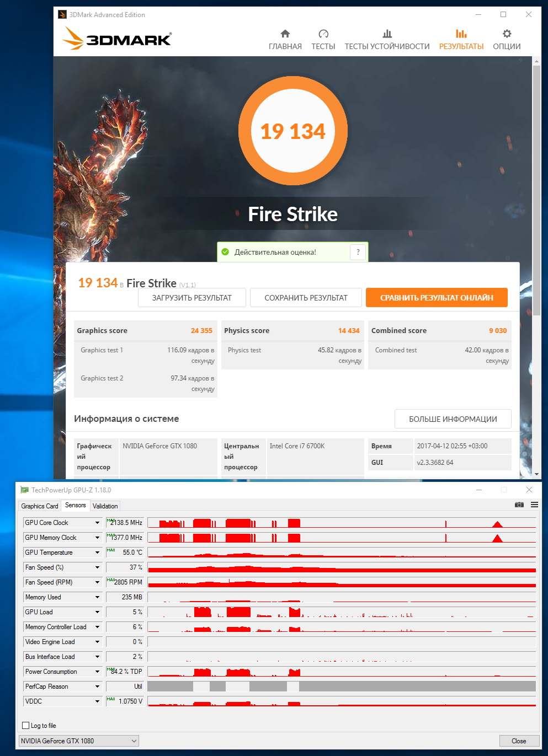Enable the Log to file checkbox

[x=25, y=726]
